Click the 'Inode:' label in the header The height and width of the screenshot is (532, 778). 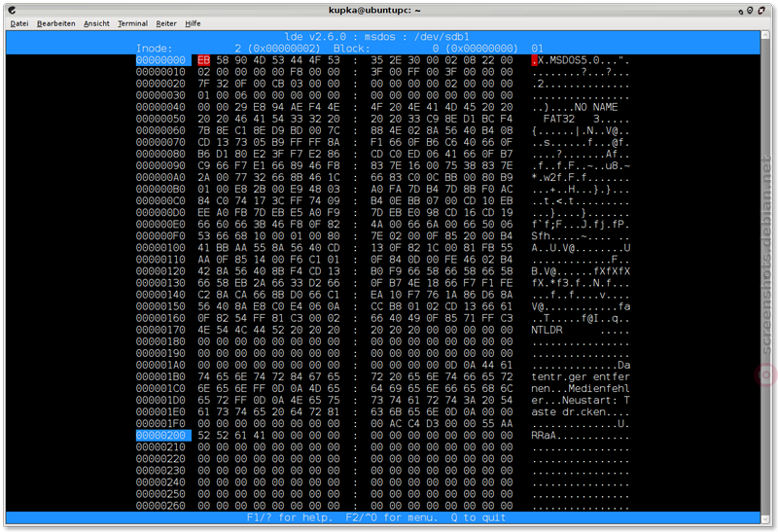[x=155, y=49]
